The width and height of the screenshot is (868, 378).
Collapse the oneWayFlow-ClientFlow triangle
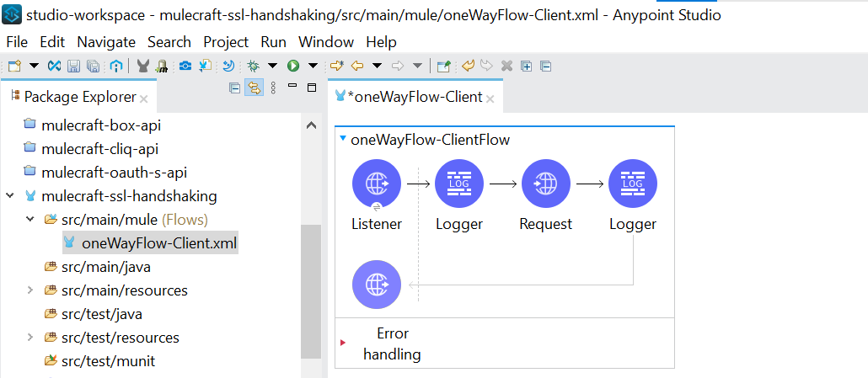click(343, 139)
